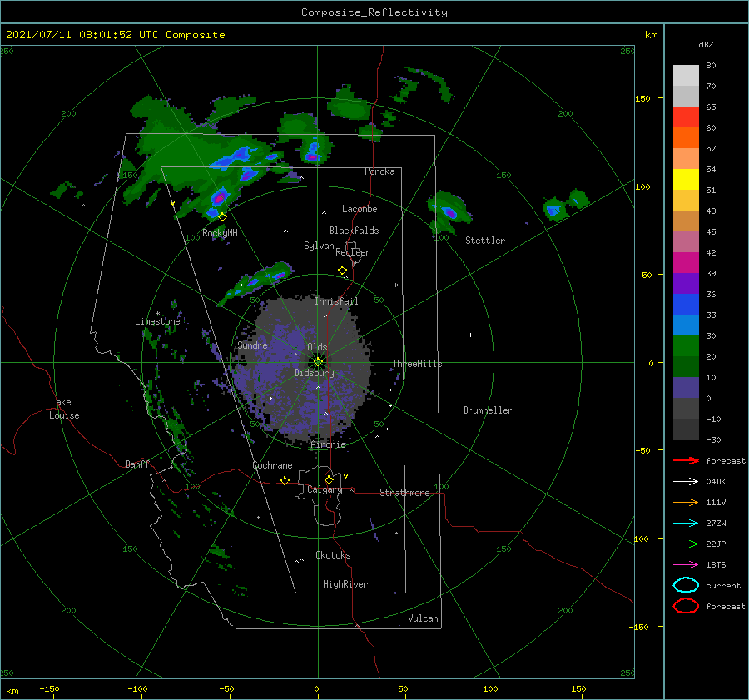
Task: Click the ThreeHills city label
Action: [x=418, y=364]
